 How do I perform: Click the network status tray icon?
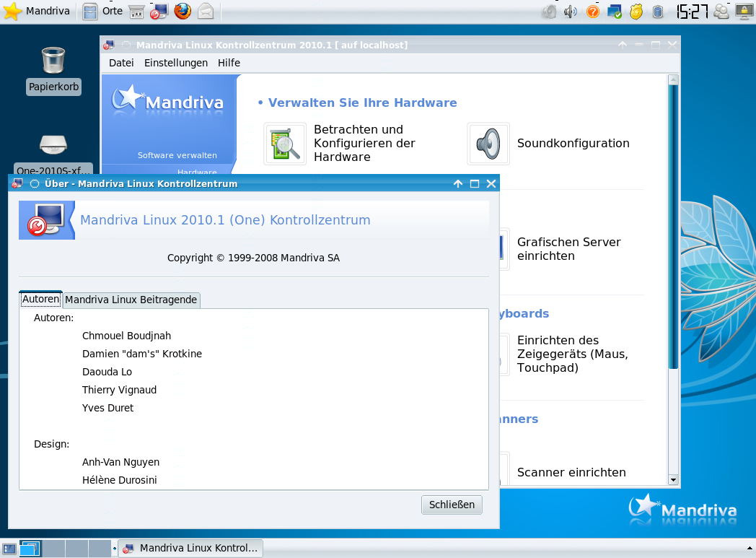615,12
